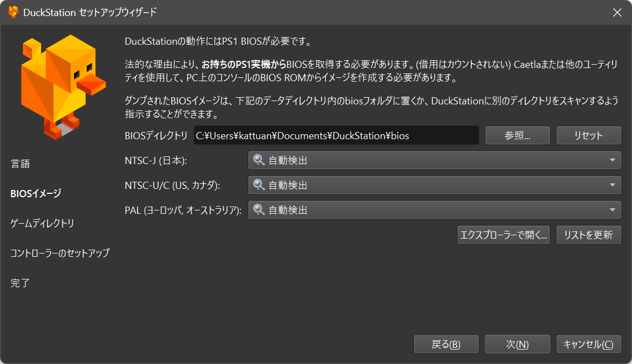This screenshot has height=364, width=632.
Task: Click the BIOSディレクトリ path field
Action: [336, 135]
